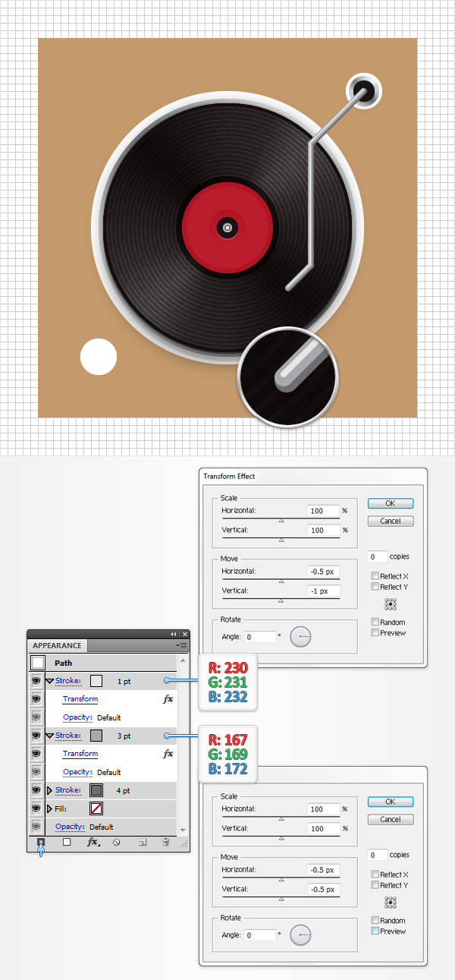
Task: Click Opacity link under the 1 pt Stroke
Action: [x=78, y=717]
